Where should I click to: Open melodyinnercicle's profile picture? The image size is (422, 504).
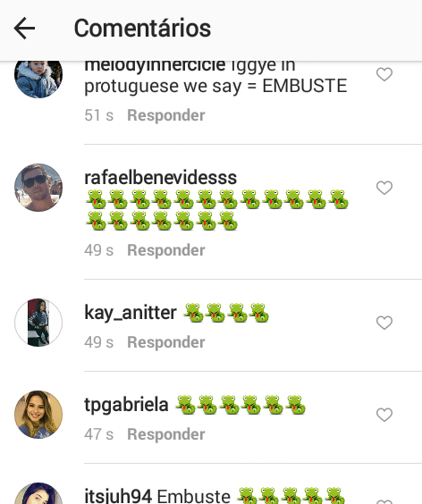point(38,79)
